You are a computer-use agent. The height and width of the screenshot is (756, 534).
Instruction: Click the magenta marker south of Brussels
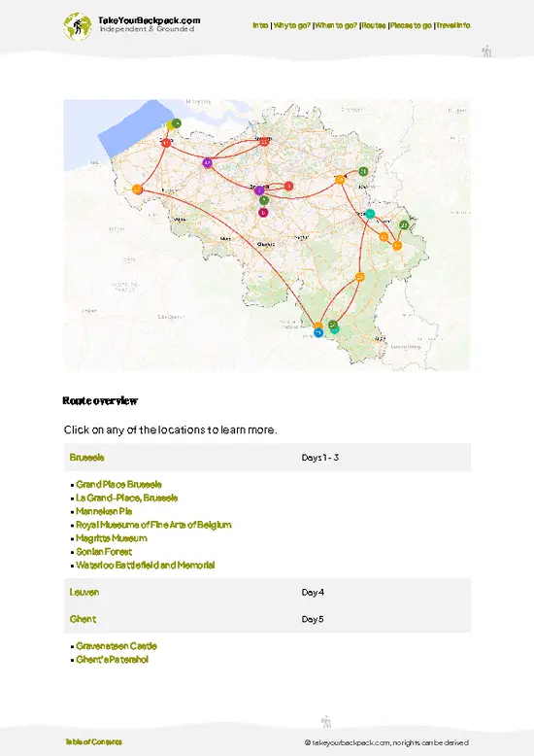(x=263, y=212)
